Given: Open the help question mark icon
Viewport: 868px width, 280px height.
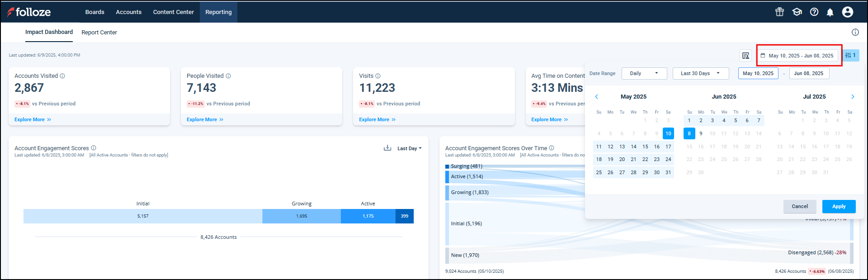Looking at the screenshot, I should coord(814,12).
